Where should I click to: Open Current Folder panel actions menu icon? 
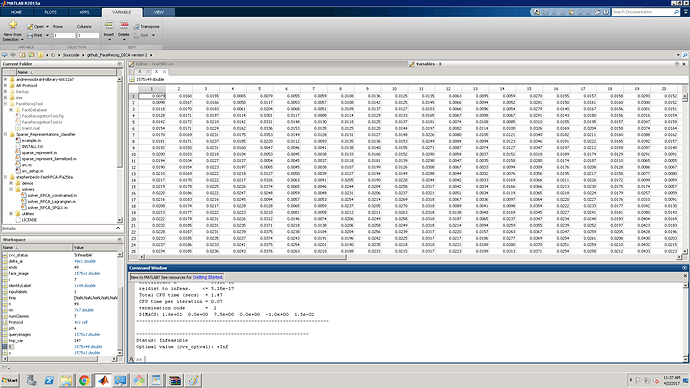pyautogui.click(x=119, y=64)
